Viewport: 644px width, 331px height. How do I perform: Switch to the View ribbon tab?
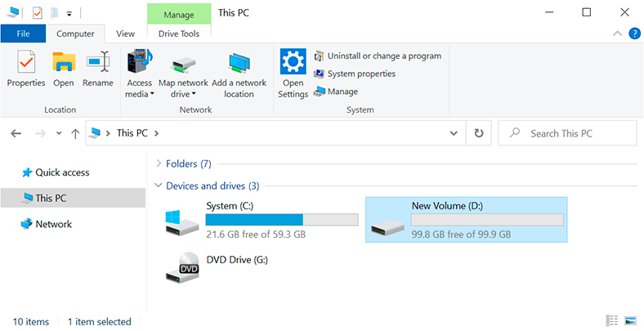pos(125,34)
